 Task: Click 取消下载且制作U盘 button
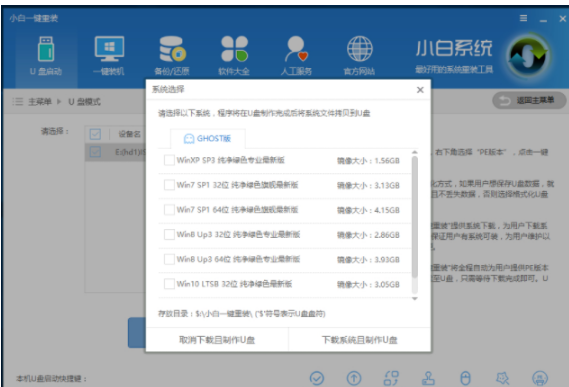coord(217,340)
